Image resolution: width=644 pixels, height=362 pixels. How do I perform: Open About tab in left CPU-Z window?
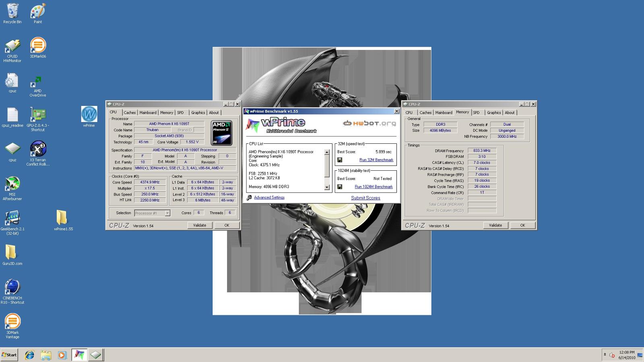pyautogui.click(x=214, y=113)
